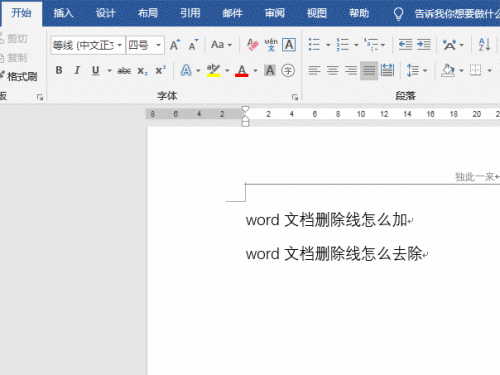Center align text
The image size is (500, 375).
[x=332, y=71]
